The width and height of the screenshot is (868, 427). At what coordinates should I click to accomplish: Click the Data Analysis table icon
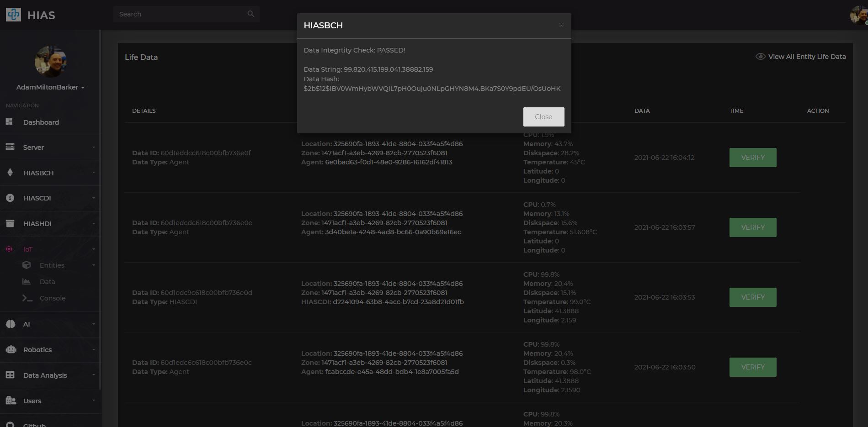click(x=10, y=375)
